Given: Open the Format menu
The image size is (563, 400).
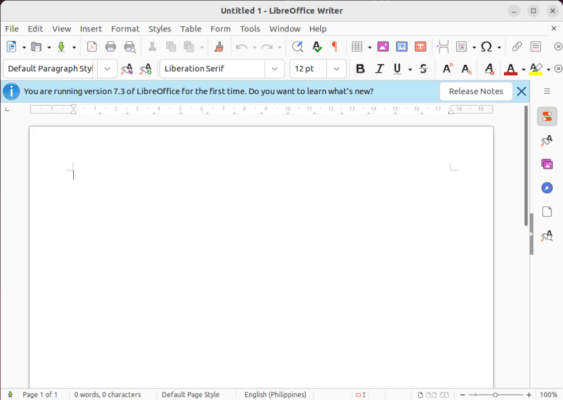Looking at the screenshot, I should [125, 29].
